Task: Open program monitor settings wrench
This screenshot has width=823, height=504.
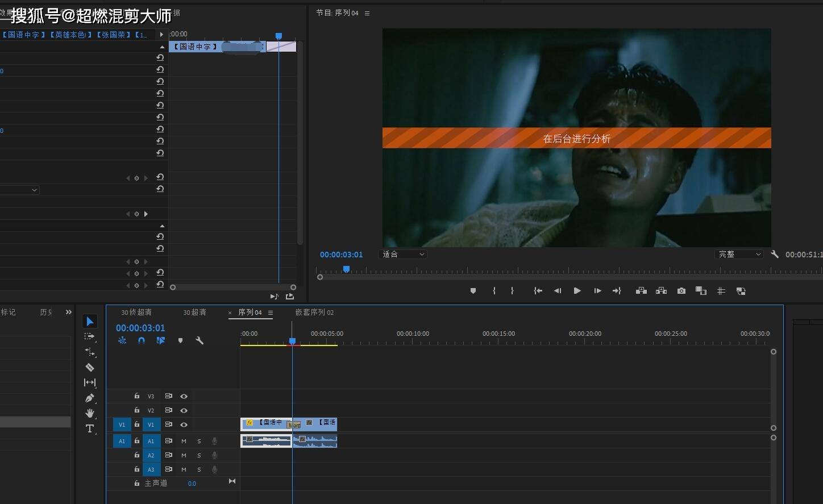Action: tap(775, 254)
